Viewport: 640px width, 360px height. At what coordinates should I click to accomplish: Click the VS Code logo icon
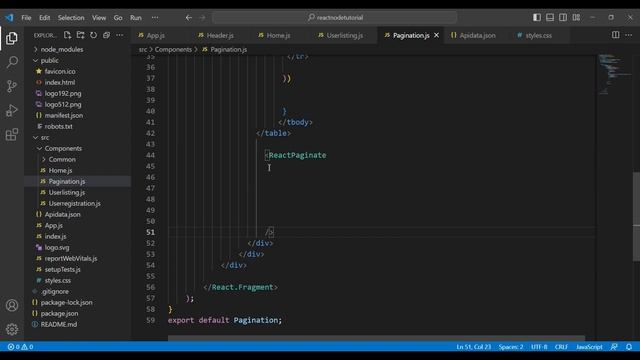coord(9,18)
